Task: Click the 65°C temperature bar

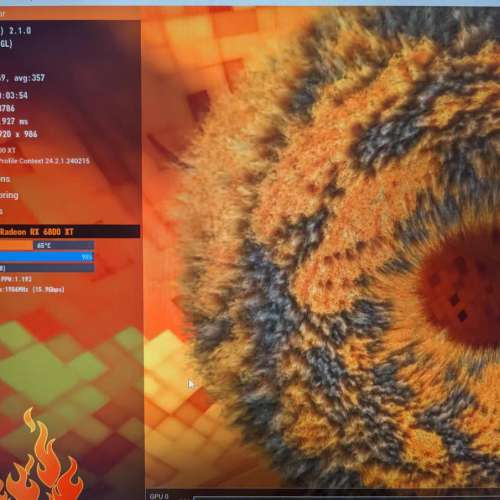Action: [x=47, y=246]
